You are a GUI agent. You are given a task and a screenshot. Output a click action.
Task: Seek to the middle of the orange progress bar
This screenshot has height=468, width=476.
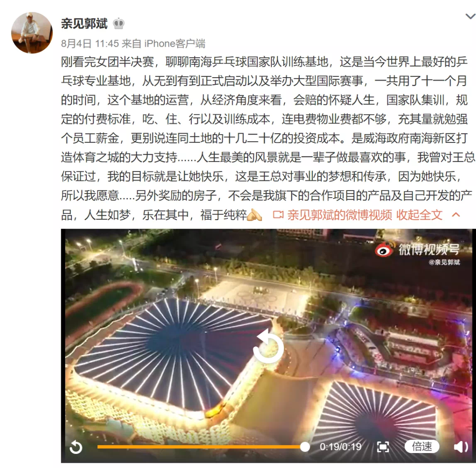click(201, 447)
